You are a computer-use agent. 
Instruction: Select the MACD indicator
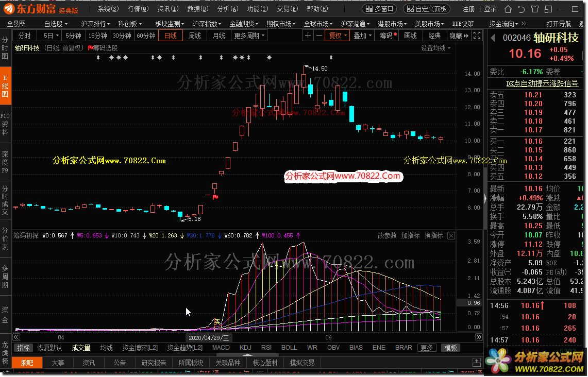(221, 348)
